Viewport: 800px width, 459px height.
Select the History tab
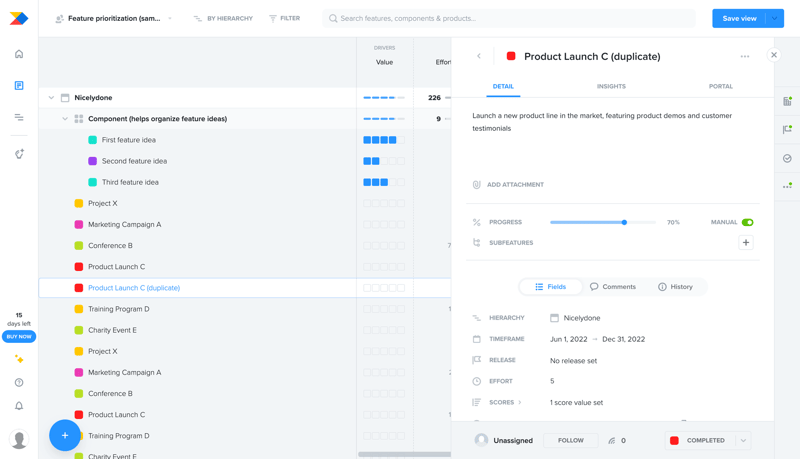[675, 287]
